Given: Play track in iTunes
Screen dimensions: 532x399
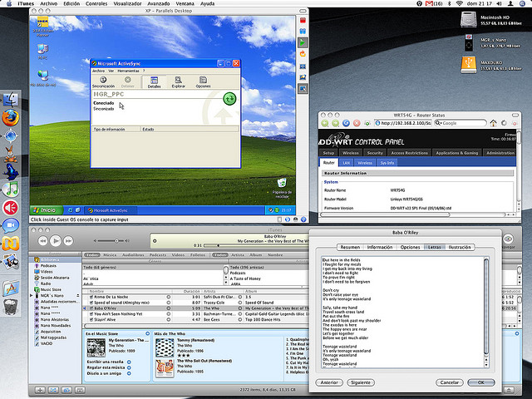Looking at the screenshot, I should (x=56, y=241).
